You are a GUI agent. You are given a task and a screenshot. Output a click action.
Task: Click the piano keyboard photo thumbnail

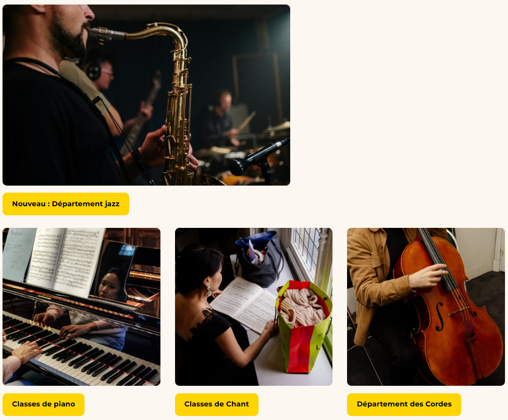pyautogui.click(x=81, y=307)
